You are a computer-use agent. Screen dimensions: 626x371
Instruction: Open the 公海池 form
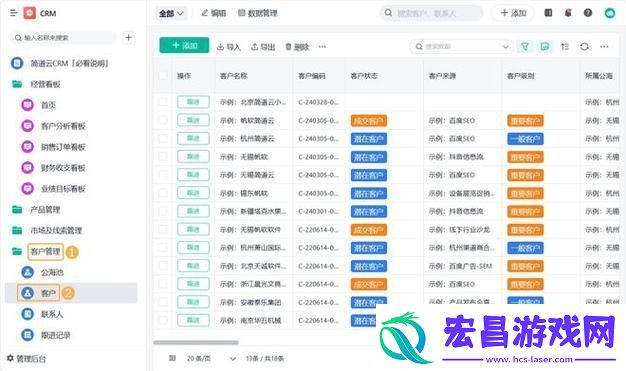(x=52, y=272)
